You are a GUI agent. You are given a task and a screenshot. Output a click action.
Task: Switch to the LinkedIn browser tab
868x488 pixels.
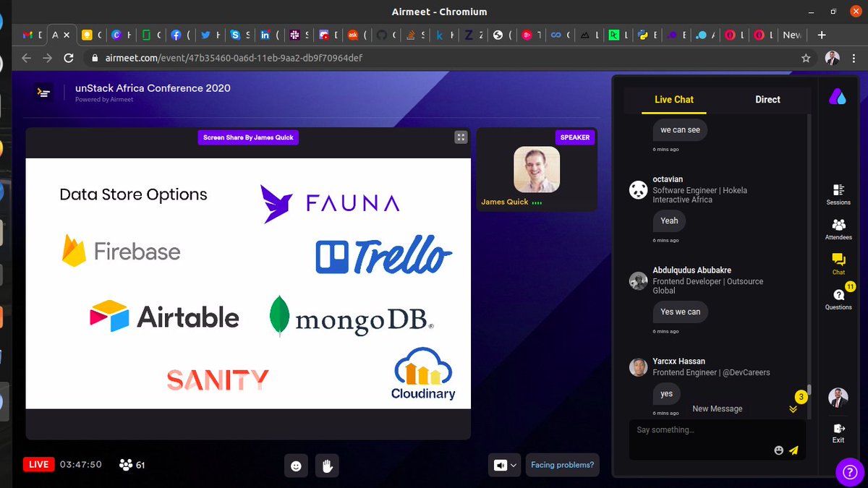(270, 35)
